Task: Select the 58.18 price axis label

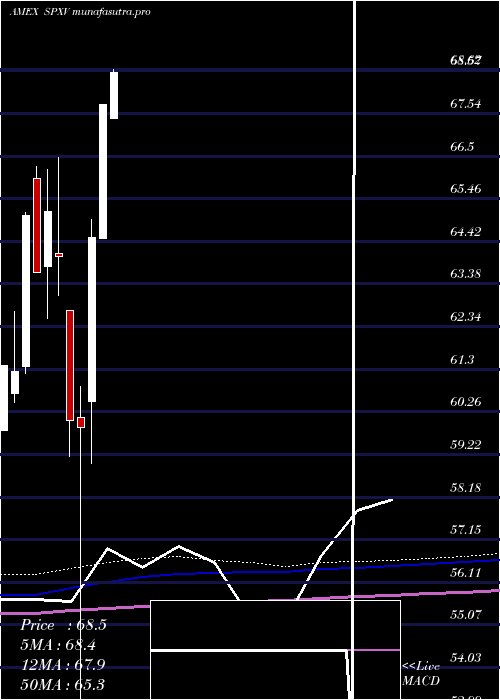Action: pos(466,488)
